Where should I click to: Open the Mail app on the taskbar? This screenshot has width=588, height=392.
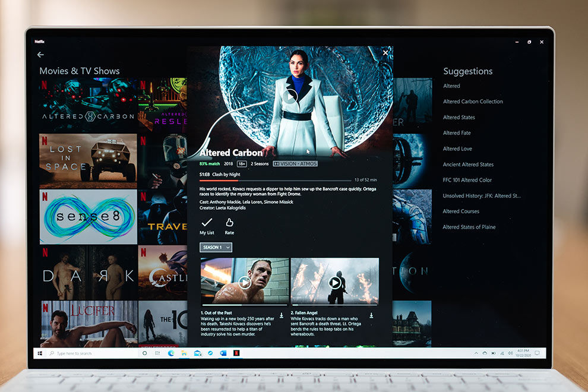[x=198, y=353]
